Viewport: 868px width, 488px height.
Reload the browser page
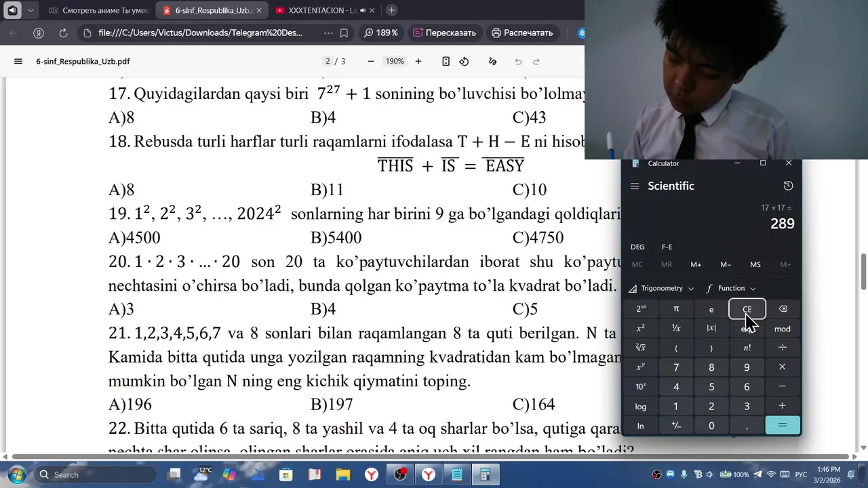(63, 33)
